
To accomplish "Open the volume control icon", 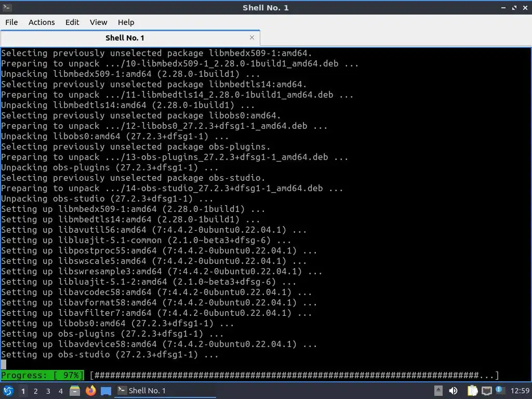I will (453, 391).
